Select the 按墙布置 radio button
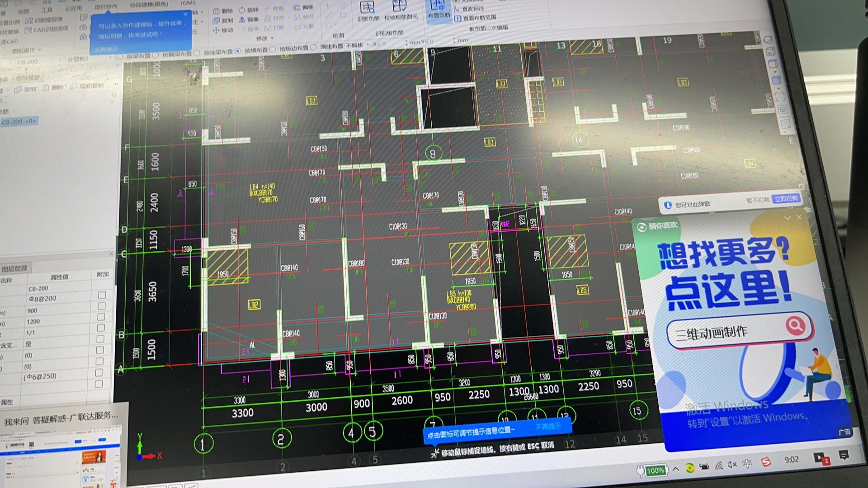Screen dimensions: 868x488 [238, 51]
